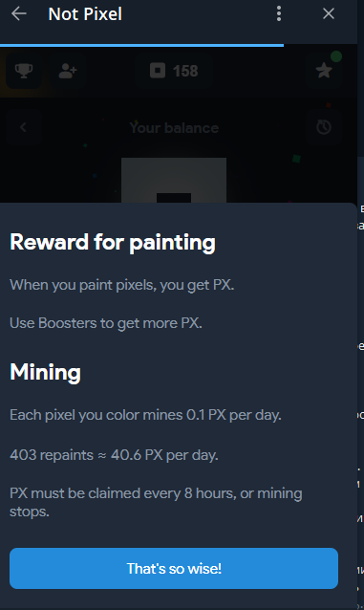Open the trophy leaderboard icon
Screen dimensions: 364x610
(x=24, y=71)
